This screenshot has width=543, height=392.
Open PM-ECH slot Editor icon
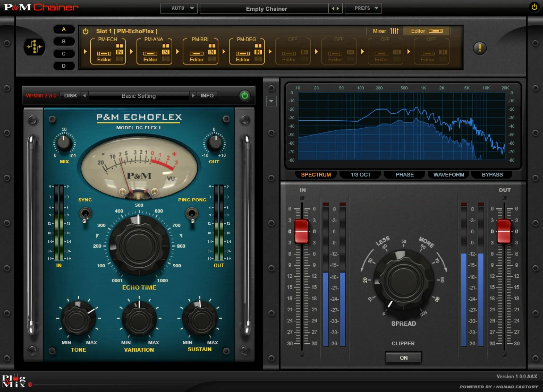tap(104, 54)
